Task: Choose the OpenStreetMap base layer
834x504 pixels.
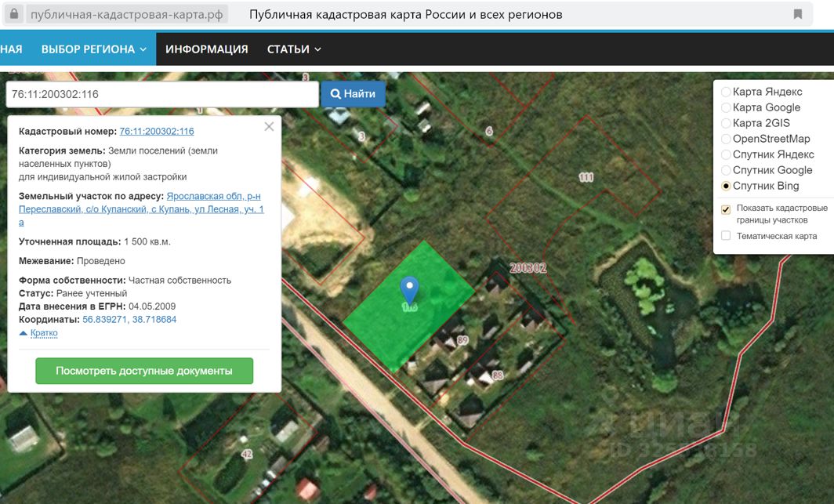Action: click(x=726, y=139)
